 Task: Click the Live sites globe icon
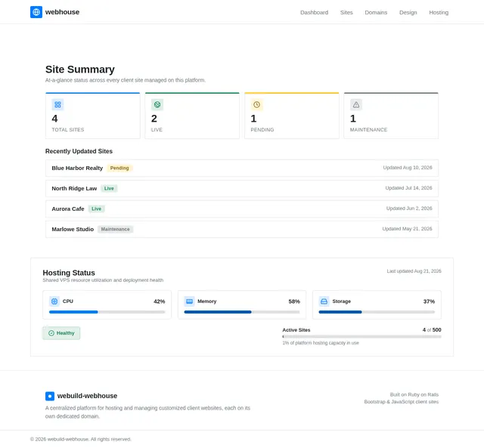coord(157,105)
